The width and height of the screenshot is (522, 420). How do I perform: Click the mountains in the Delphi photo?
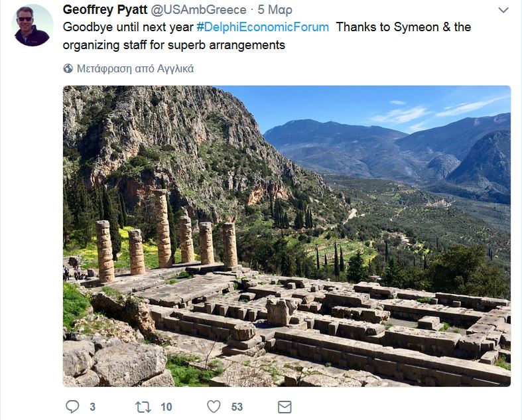click(x=386, y=150)
